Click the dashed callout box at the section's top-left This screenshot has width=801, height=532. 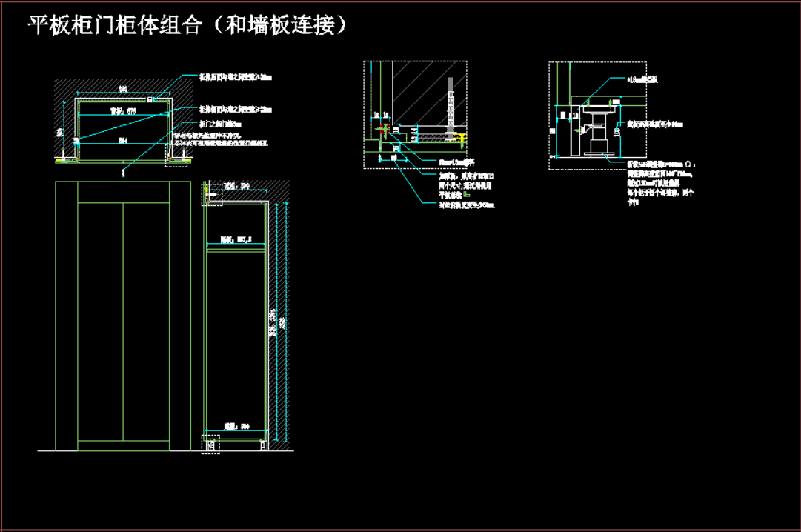click(x=213, y=194)
